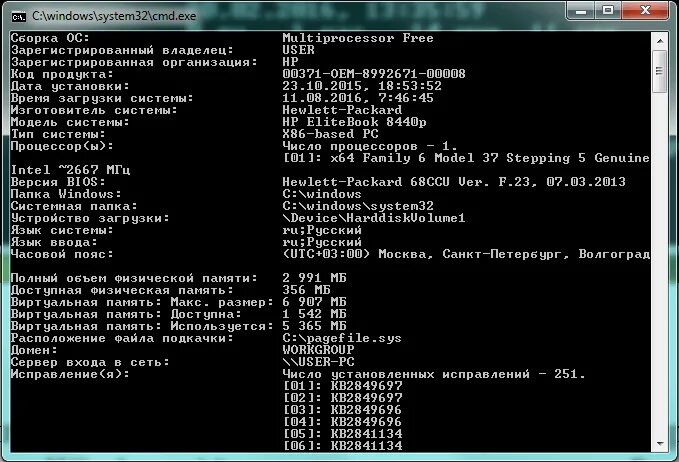Viewport: 679px width, 462px height.
Task: Click the label Модель системы:
Action: coord(70,122)
